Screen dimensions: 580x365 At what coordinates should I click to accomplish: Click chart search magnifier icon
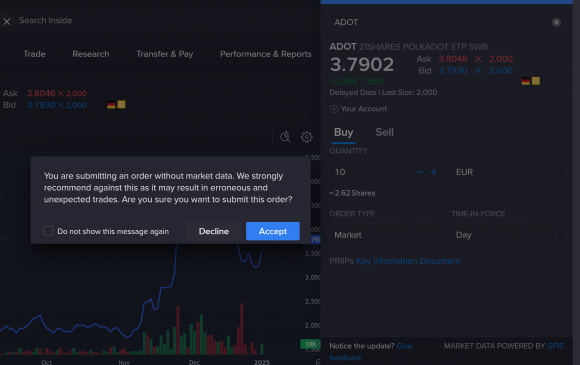click(285, 137)
